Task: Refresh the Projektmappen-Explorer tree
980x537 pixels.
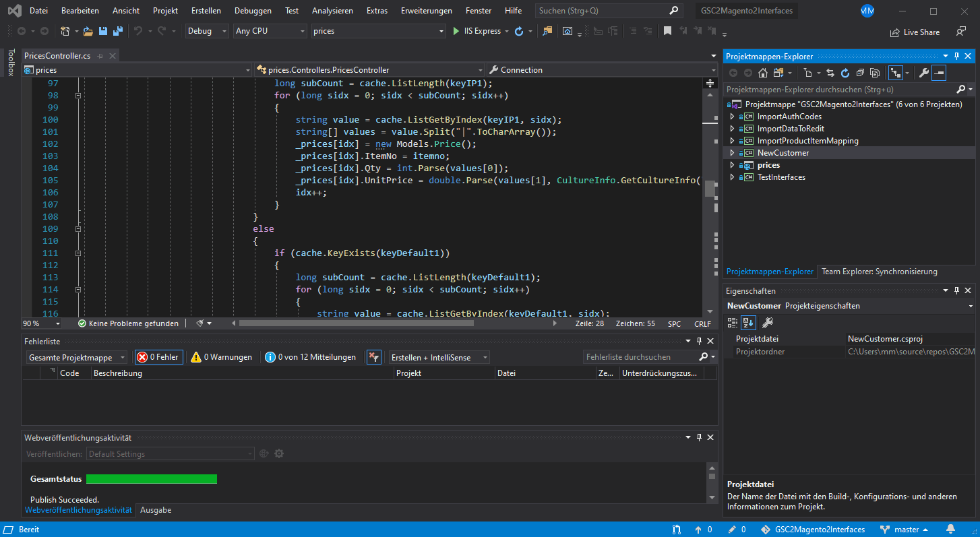Action: 845,73
